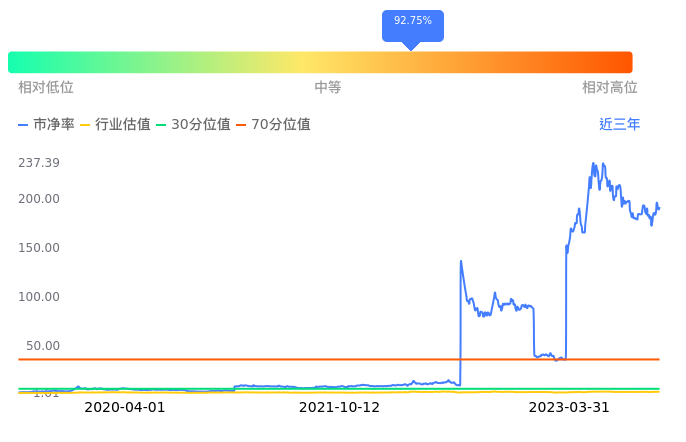This screenshot has width=686, height=442.
Task: Click the orange 70th percentile horizontal line
Action: [250, 359]
